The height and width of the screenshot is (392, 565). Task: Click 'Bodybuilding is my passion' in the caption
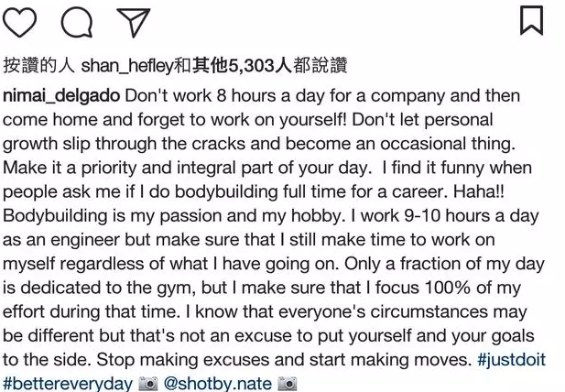[x=103, y=215]
